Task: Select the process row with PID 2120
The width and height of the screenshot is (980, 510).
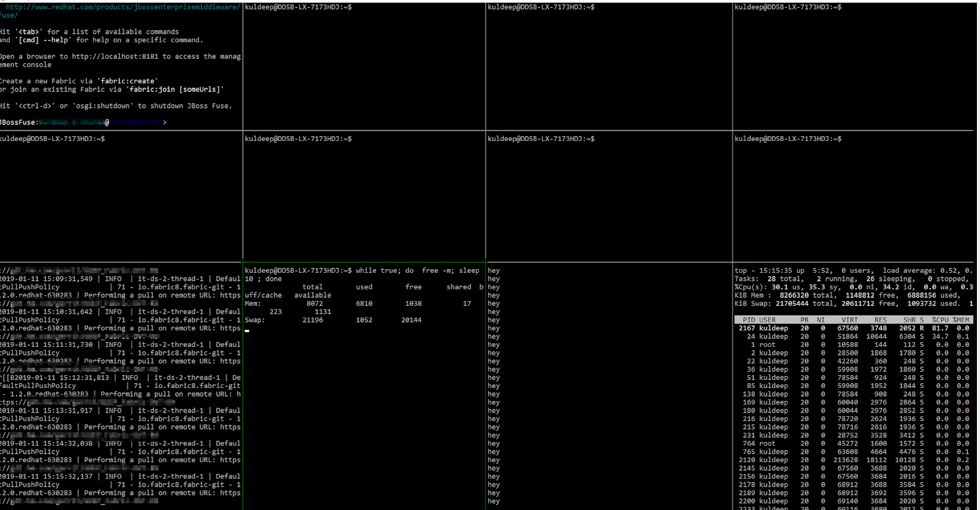Action: point(854,460)
